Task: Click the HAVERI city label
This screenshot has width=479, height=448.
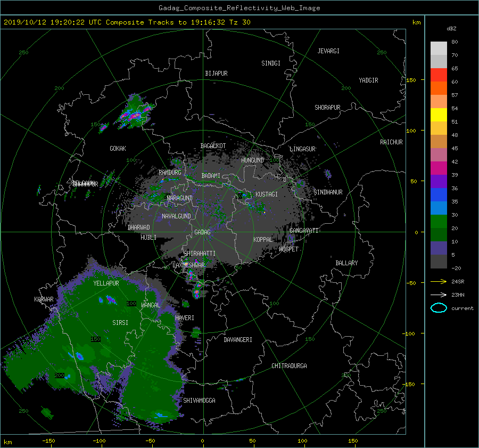Action: point(185,318)
